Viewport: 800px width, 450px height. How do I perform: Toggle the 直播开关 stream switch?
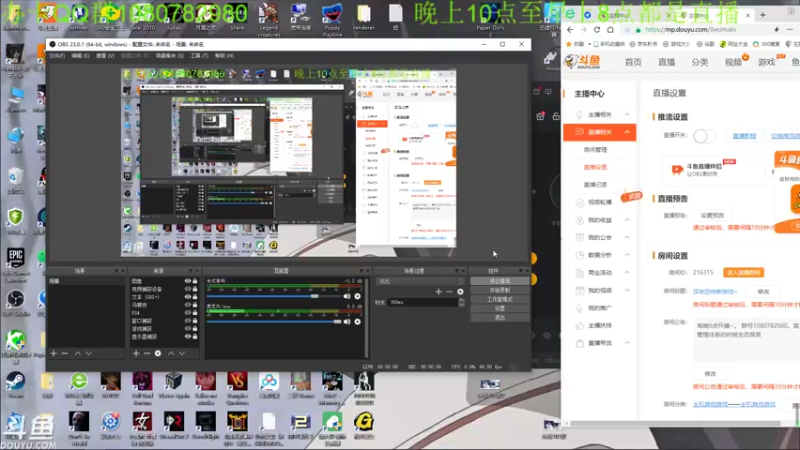[704, 136]
